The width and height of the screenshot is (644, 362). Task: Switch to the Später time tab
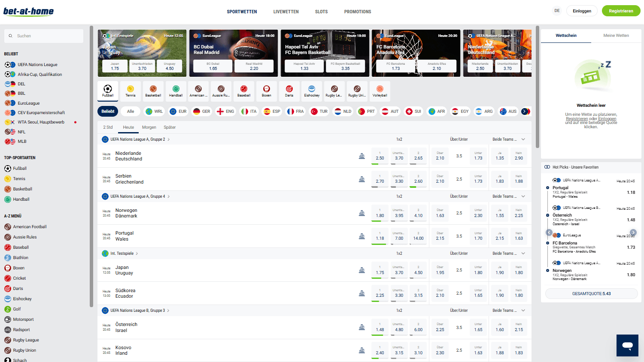[x=170, y=127]
